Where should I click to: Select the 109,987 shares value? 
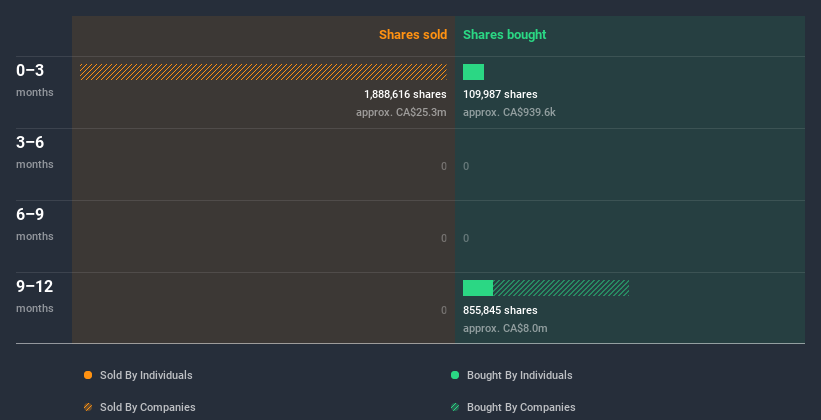(500, 94)
